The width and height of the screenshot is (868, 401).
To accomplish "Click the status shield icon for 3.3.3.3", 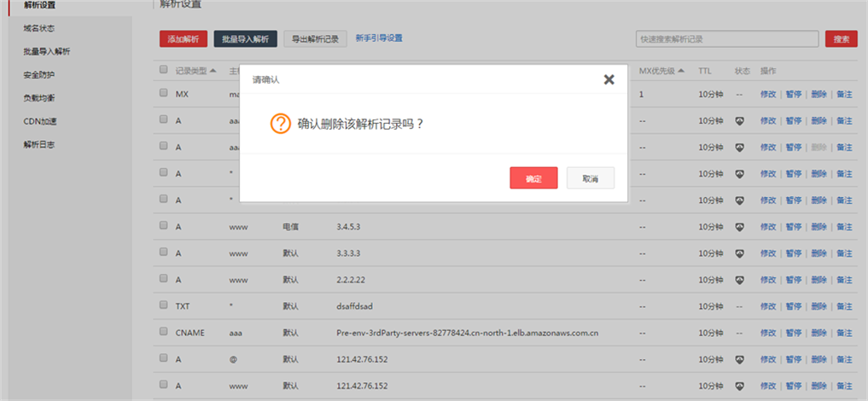I will 740,253.
